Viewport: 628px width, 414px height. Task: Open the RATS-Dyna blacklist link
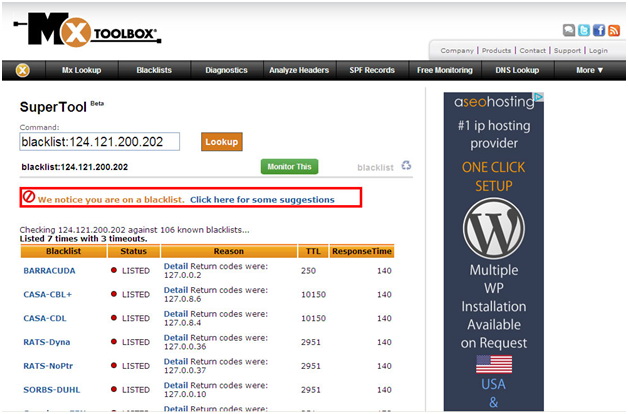click(x=46, y=342)
